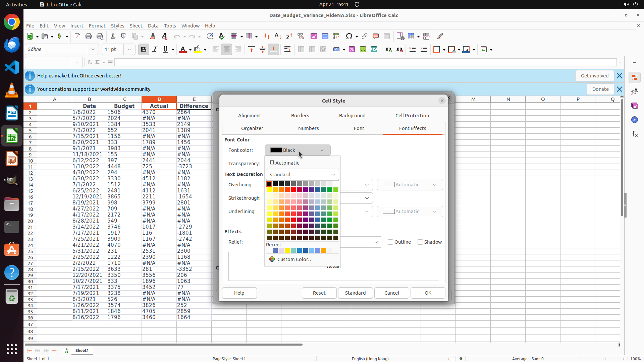The image size is (644, 362).
Task: Open the Font color Black dropdown
Action: pos(298,150)
